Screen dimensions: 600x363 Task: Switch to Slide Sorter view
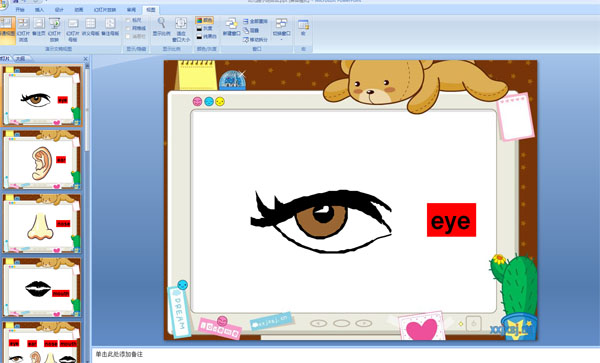23,29
